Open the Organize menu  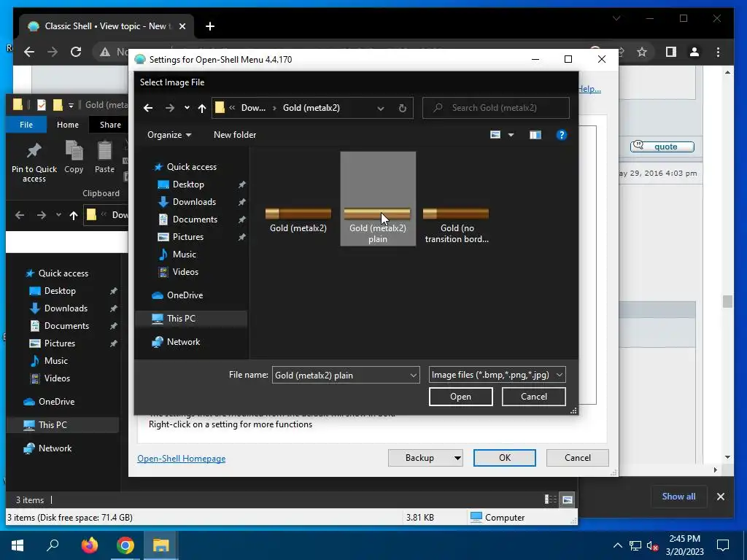coord(169,135)
